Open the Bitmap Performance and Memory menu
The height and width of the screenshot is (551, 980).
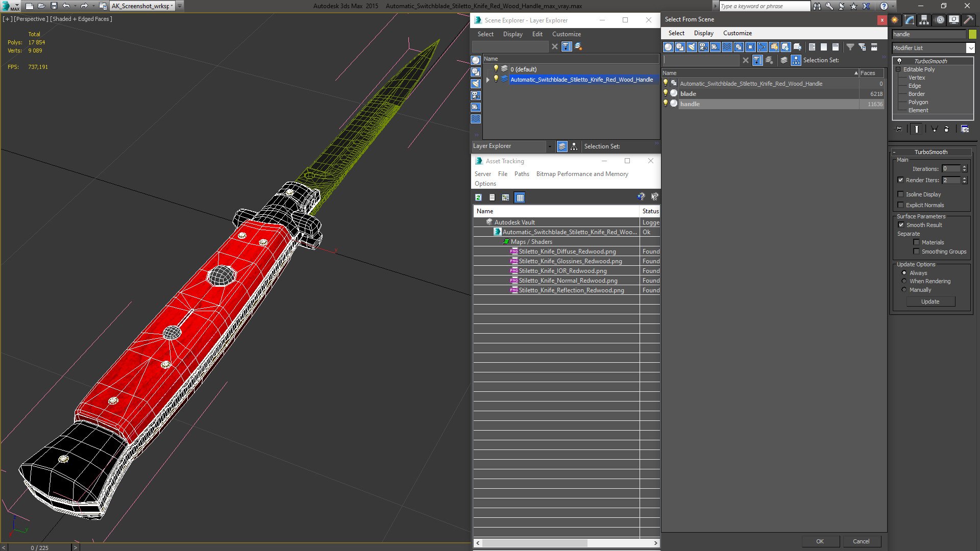(x=582, y=174)
